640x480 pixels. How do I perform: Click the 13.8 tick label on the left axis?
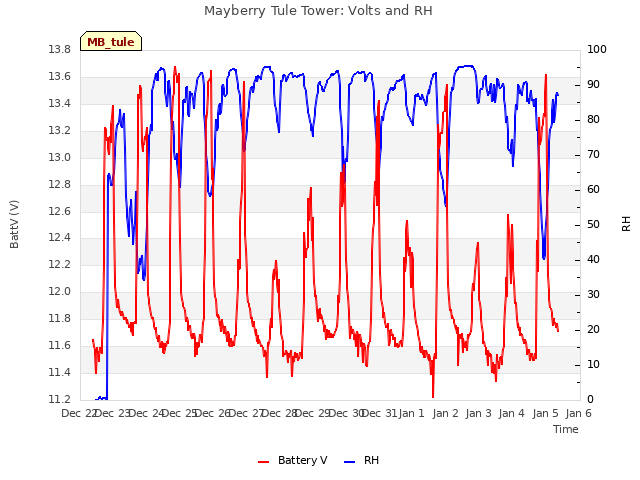coord(60,50)
